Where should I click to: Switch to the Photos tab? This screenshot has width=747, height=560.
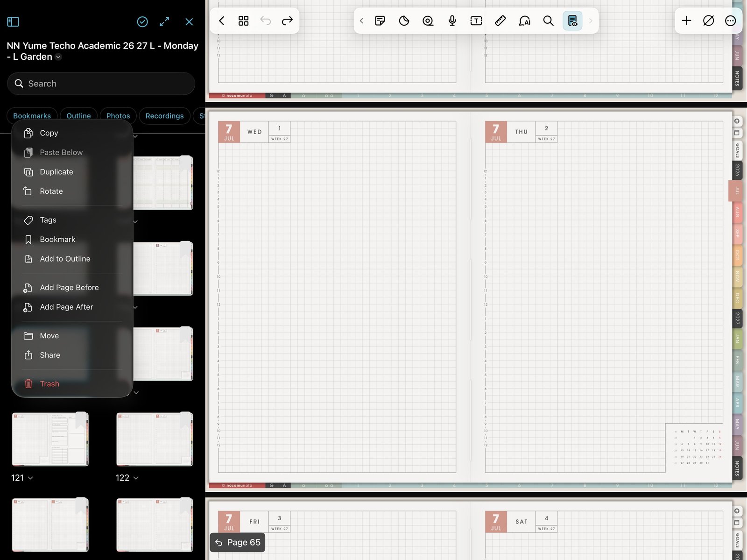pyautogui.click(x=118, y=116)
